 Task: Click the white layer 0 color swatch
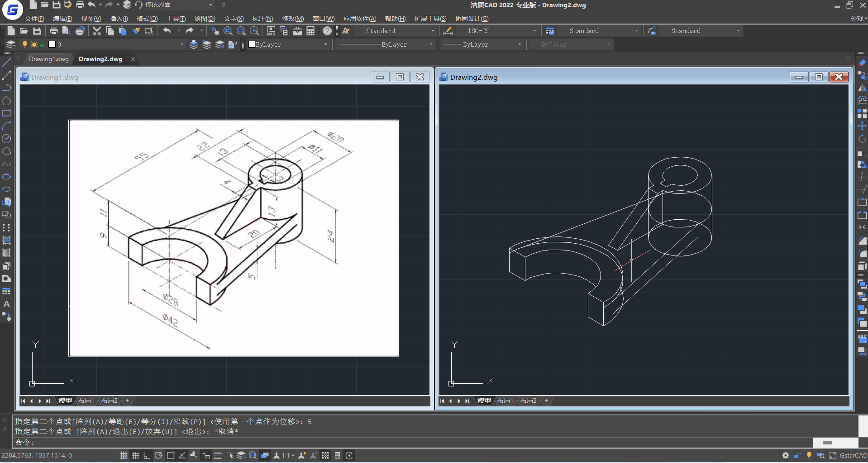click(52, 44)
